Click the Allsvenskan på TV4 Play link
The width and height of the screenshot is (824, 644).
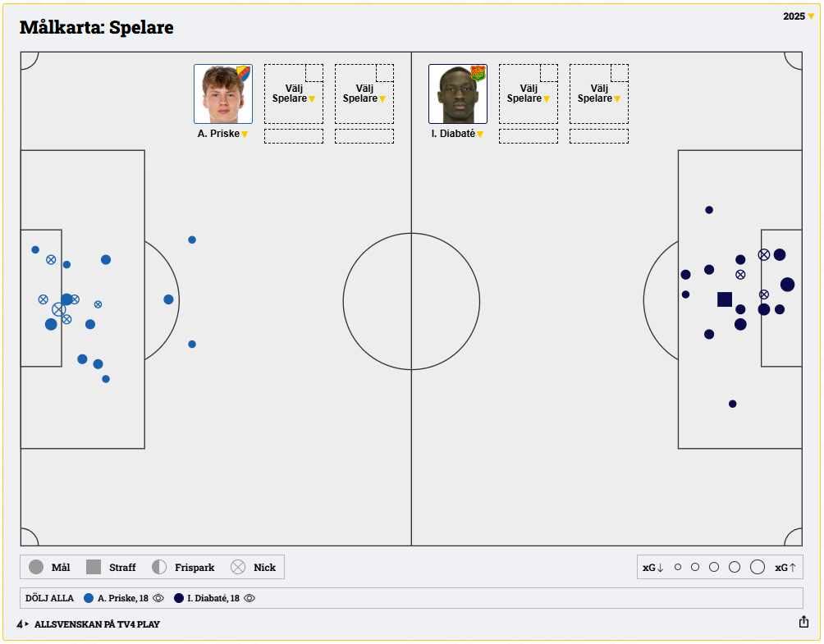(97, 624)
